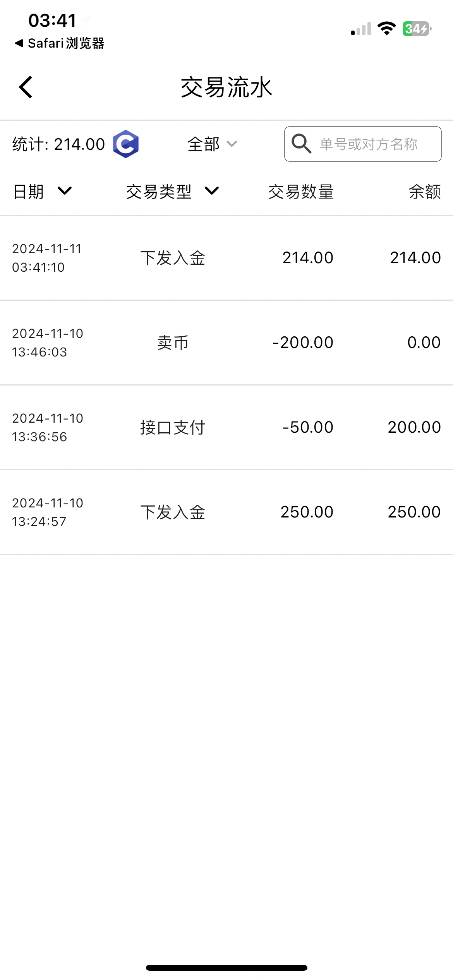Focus the 单号或对方名称 search field
Screen dimensions: 453x980
click(x=369, y=144)
